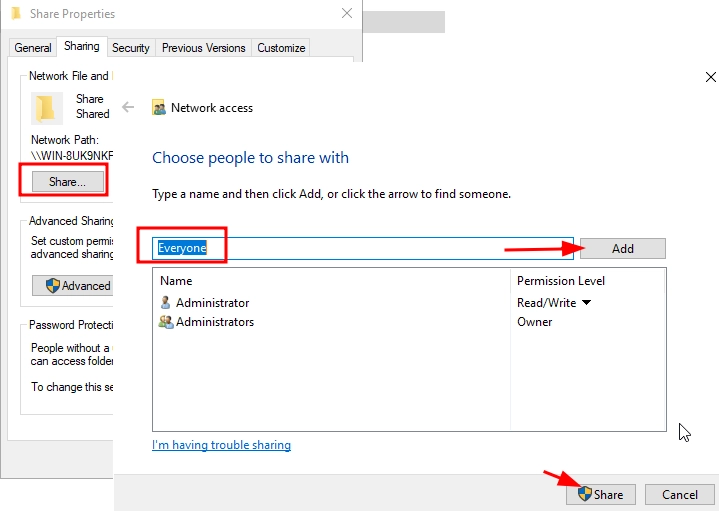Click the folder icon in Share Properties title
The height and width of the screenshot is (511, 719).
(x=16, y=13)
